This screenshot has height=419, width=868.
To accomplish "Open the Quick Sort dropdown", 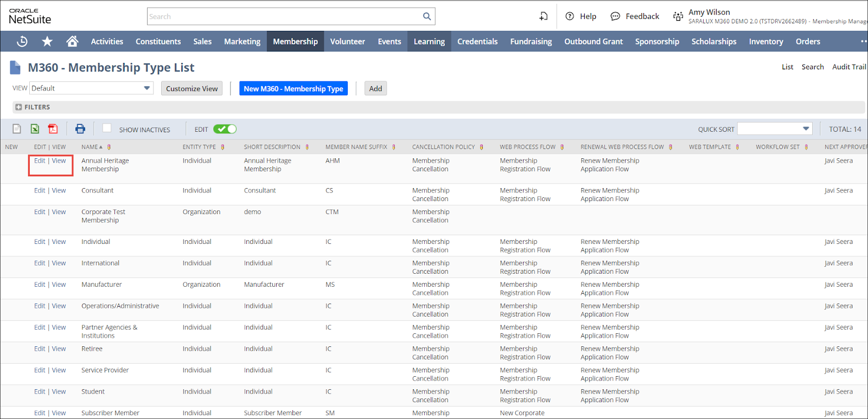I will click(x=774, y=129).
